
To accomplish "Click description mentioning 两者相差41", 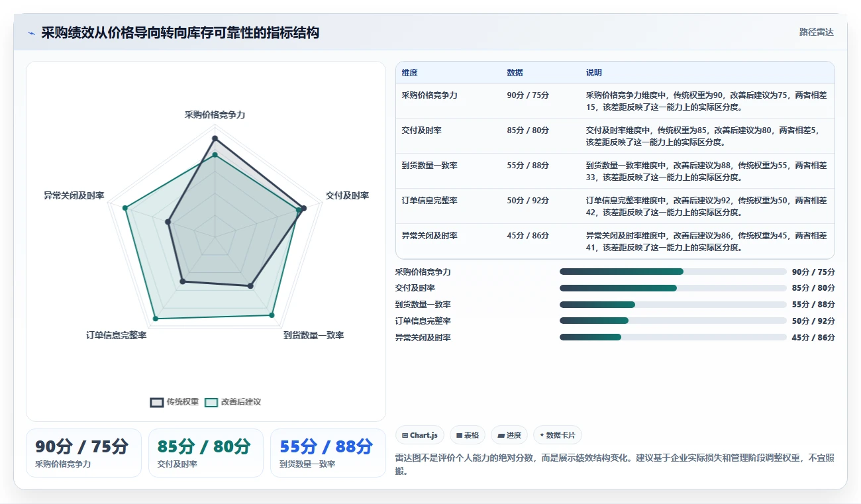I will click(x=706, y=241).
